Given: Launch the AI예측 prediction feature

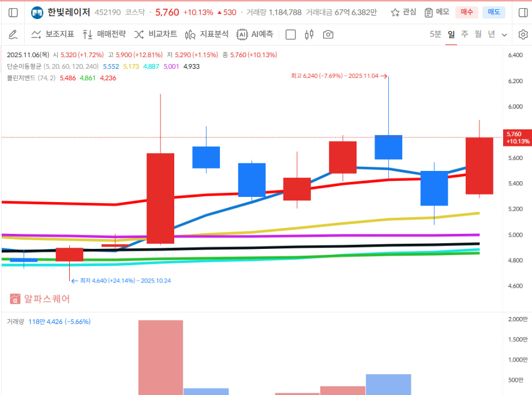Looking at the screenshot, I should pos(254,35).
